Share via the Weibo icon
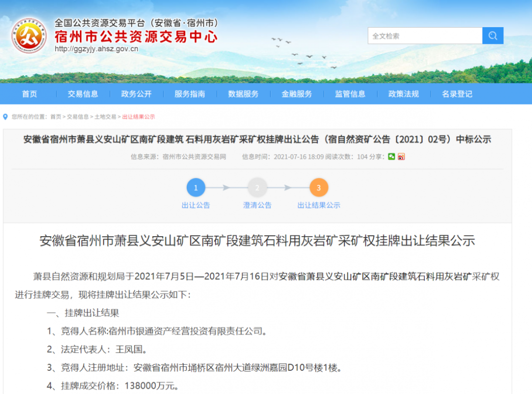The image size is (532, 394). coord(401,157)
